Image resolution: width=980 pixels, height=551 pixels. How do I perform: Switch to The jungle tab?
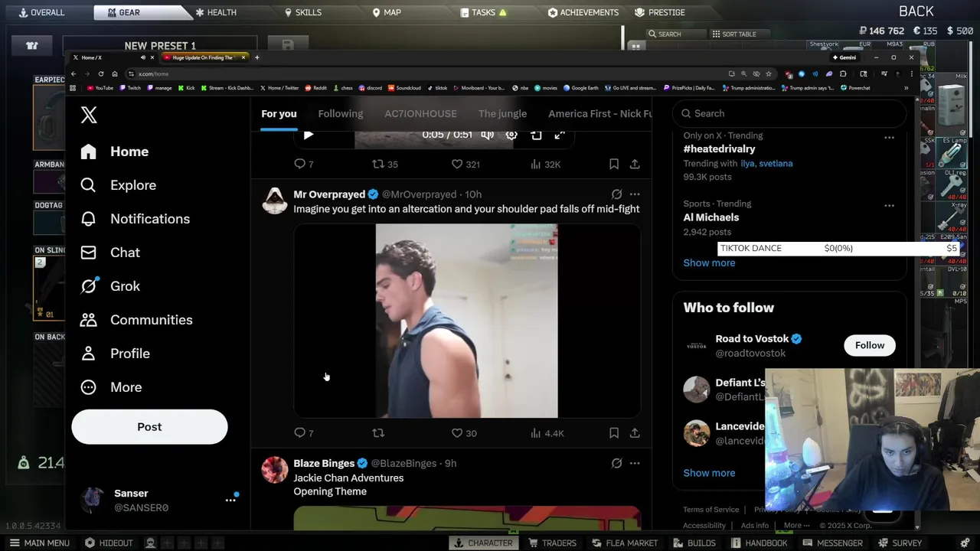(502, 113)
